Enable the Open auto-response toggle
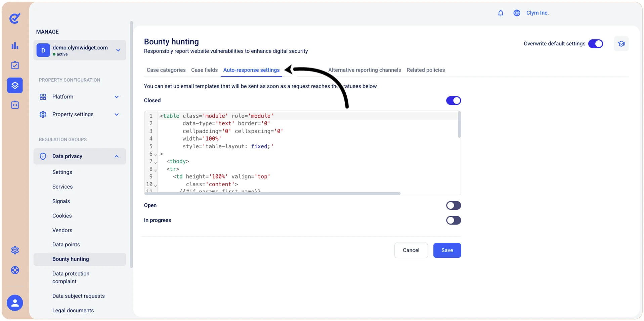This screenshot has width=644, height=321. coord(454,205)
